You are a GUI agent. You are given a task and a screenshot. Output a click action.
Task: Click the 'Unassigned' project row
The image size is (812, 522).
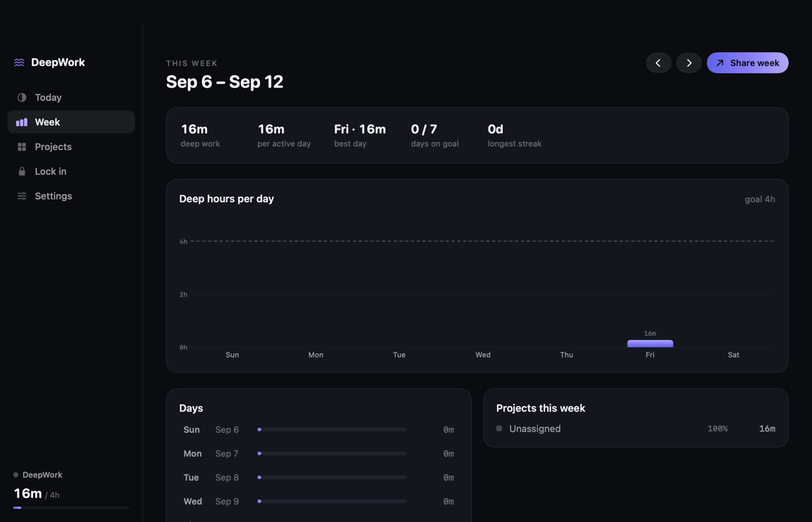636,429
